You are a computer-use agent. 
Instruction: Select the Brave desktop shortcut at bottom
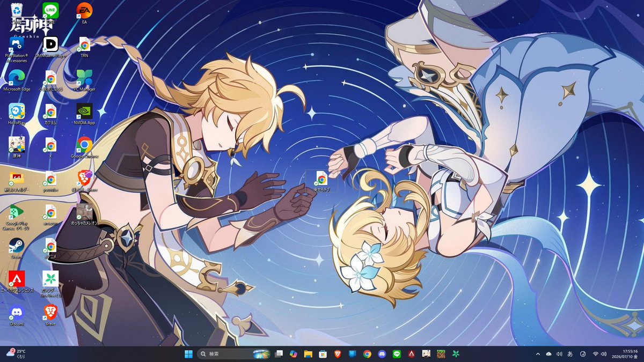point(50,315)
